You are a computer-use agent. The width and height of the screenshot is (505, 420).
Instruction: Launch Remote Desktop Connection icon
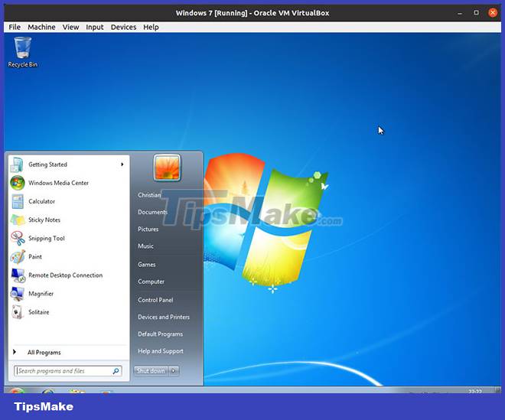pos(18,275)
